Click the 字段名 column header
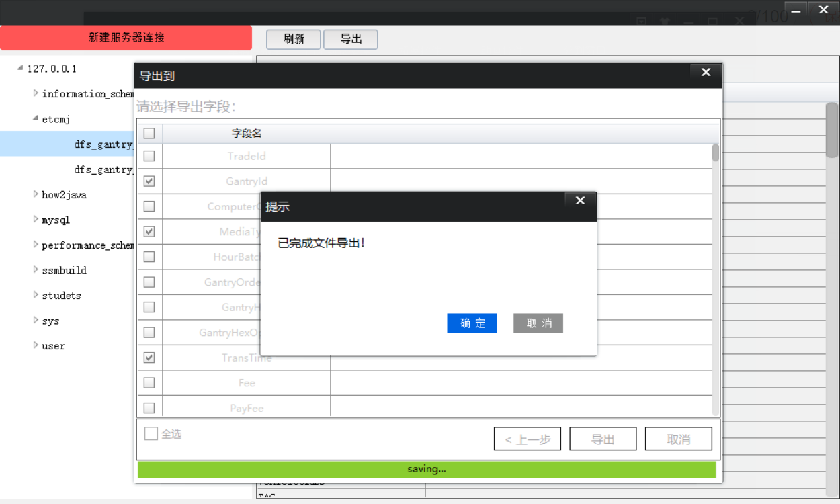 [247, 134]
